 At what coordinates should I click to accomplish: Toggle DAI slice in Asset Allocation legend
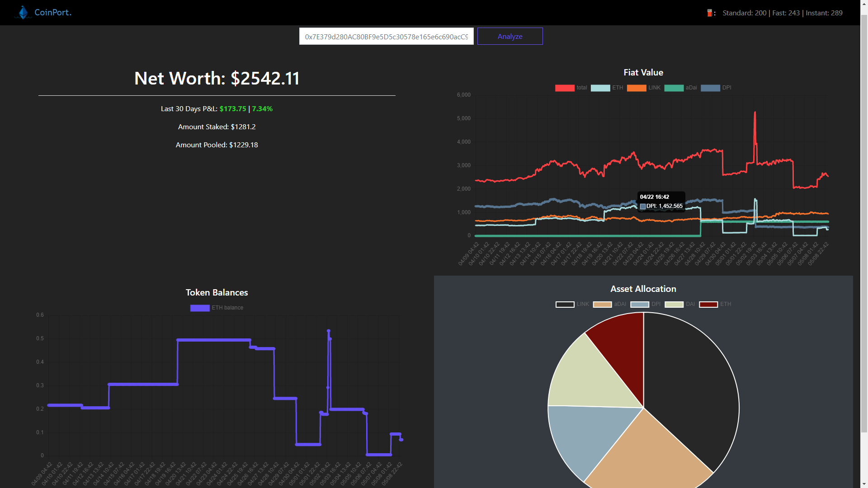coord(680,304)
